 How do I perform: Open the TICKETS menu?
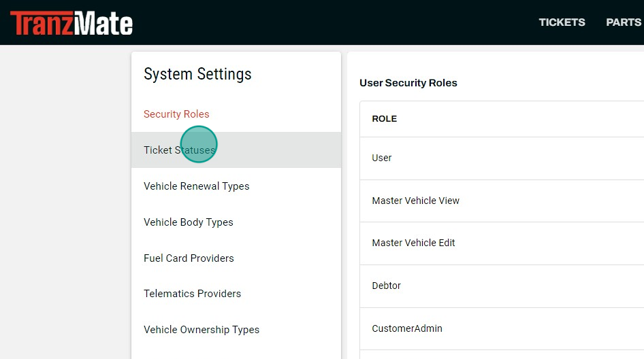pos(562,22)
